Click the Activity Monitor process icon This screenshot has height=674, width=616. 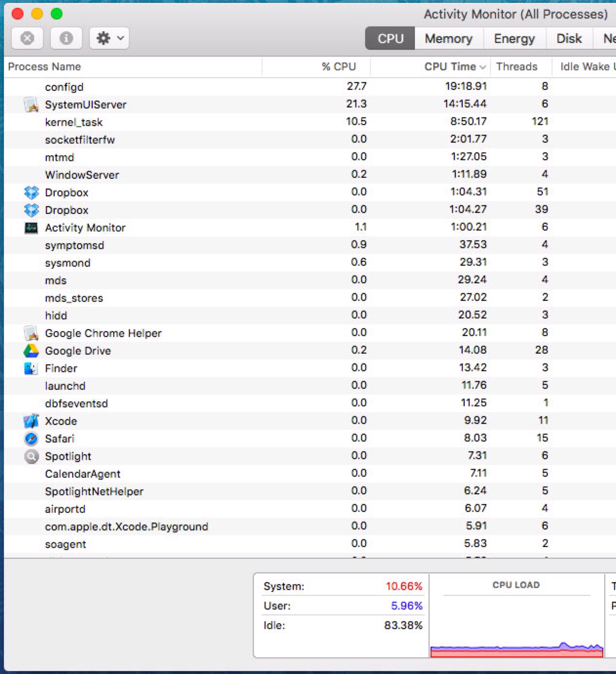(31, 228)
